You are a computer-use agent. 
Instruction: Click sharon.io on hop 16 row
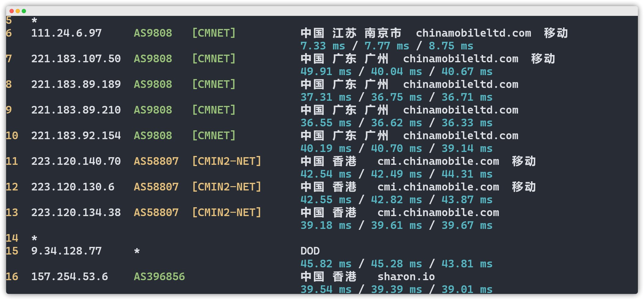tap(406, 277)
